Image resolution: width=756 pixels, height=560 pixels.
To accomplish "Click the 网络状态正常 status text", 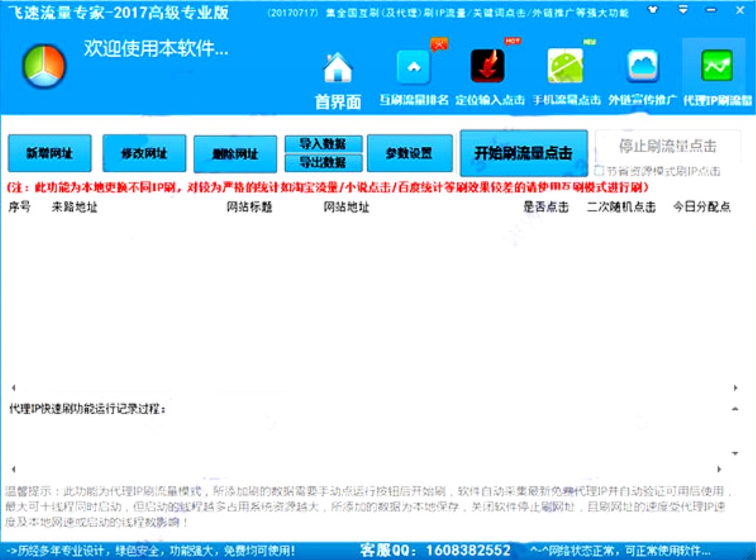I will [x=620, y=551].
